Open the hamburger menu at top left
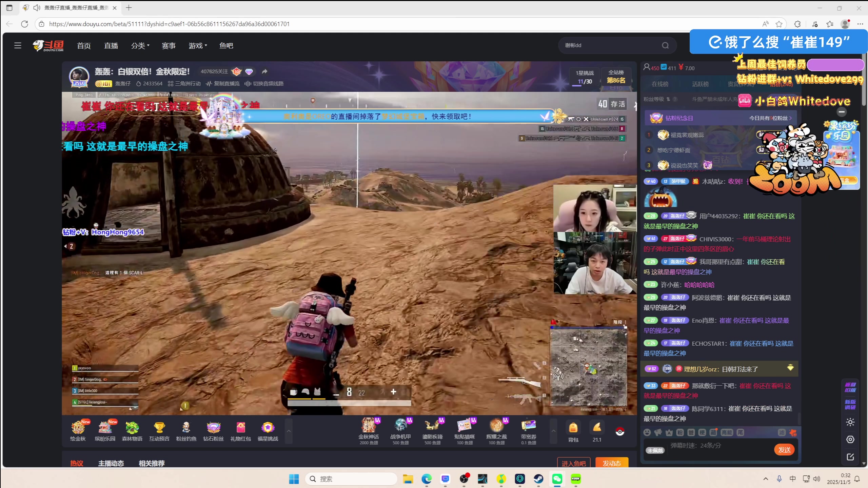868x488 pixels. pyautogui.click(x=18, y=45)
